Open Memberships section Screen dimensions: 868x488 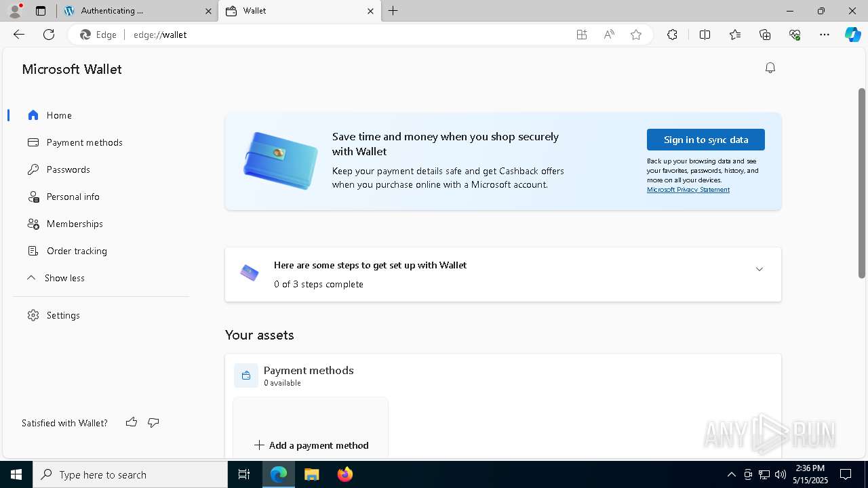pos(65,224)
